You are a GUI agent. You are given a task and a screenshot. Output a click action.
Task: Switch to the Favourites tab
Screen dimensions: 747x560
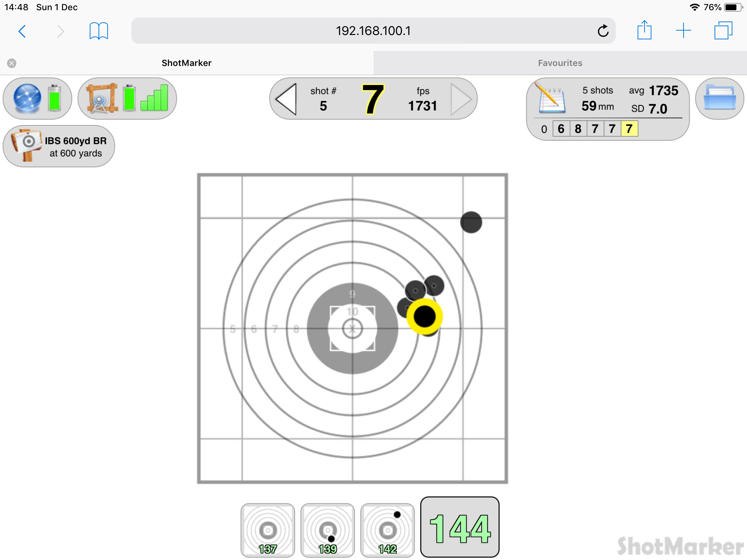pos(560,63)
